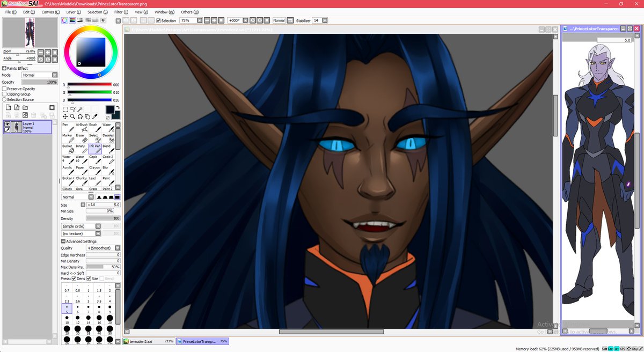The image size is (644, 352).
Task: Select the Ink Pen tool
Action: [94, 149]
